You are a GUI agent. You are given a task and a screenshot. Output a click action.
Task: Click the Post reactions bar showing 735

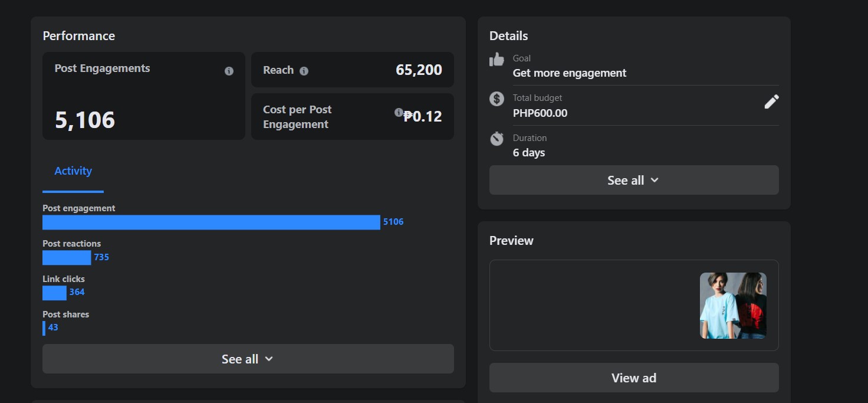coord(67,258)
